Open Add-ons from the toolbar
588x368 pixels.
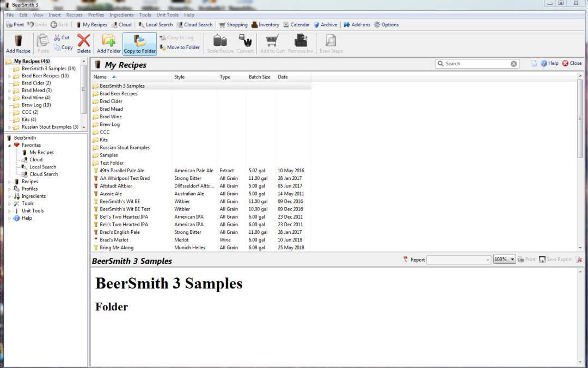(x=357, y=25)
